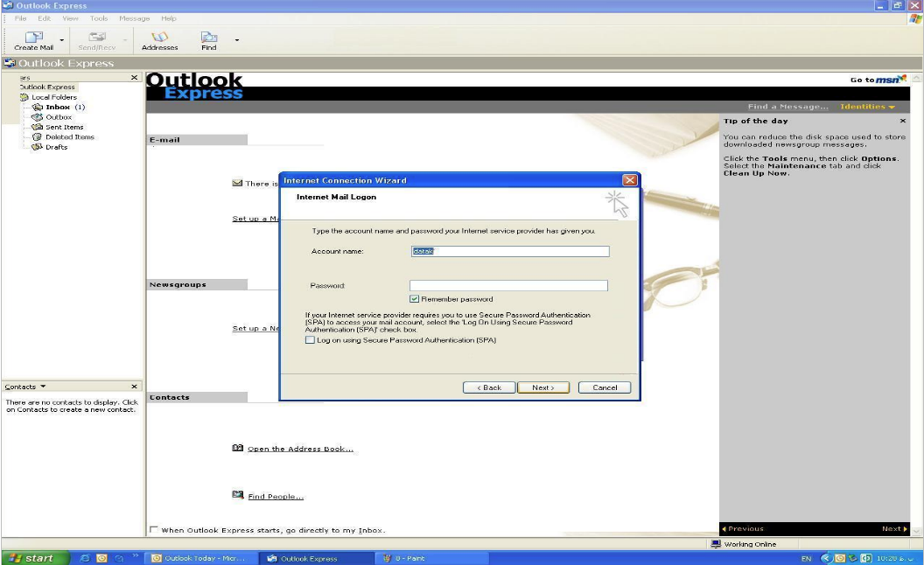Close the Contacts pane

pyautogui.click(x=135, y=387)
